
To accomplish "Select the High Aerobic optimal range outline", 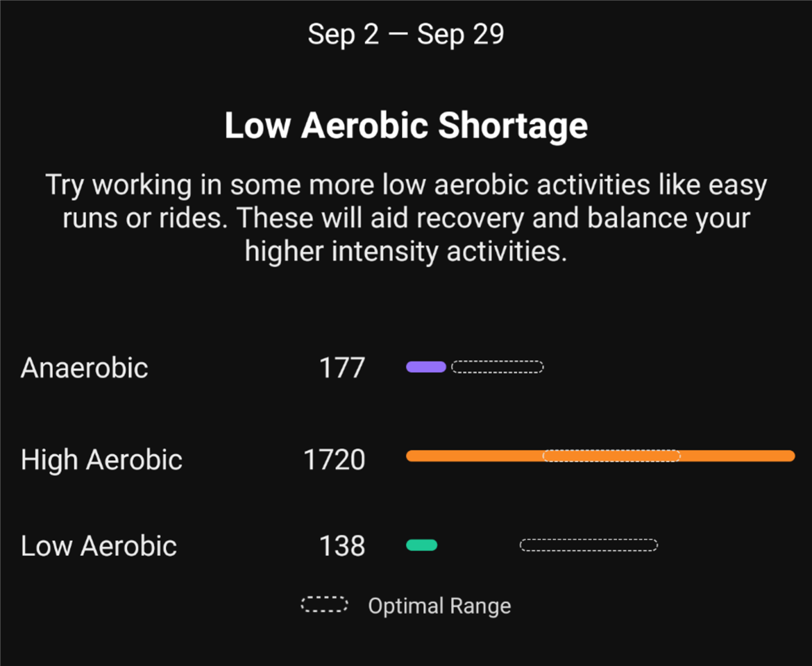I will pos(611,456).
